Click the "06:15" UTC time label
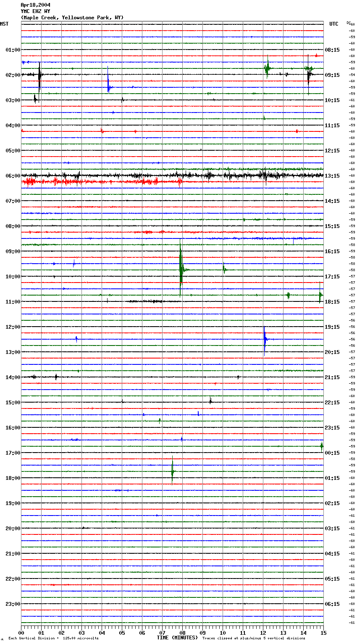The width and height of the screenshot is (357, 644). (332, 604)
